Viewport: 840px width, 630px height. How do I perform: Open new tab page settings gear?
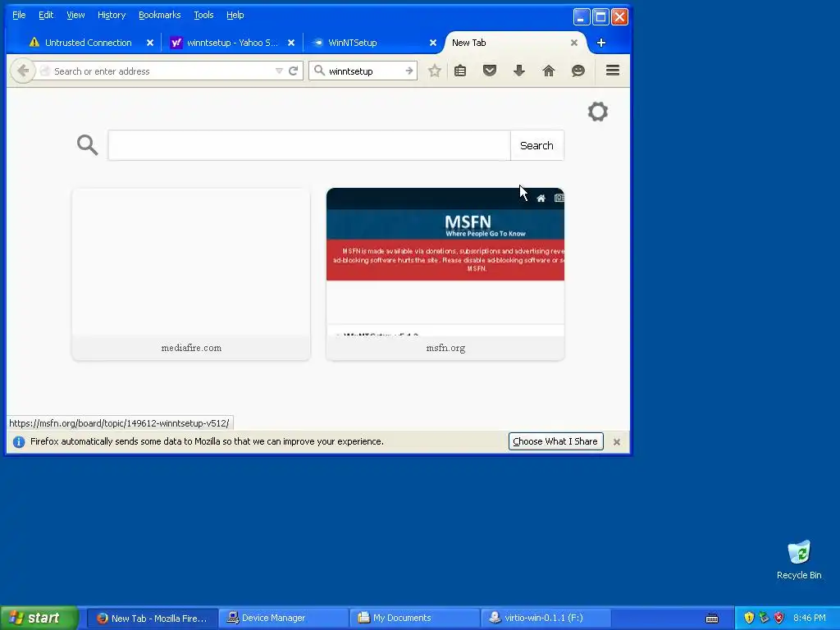click(x=598, y=112)
